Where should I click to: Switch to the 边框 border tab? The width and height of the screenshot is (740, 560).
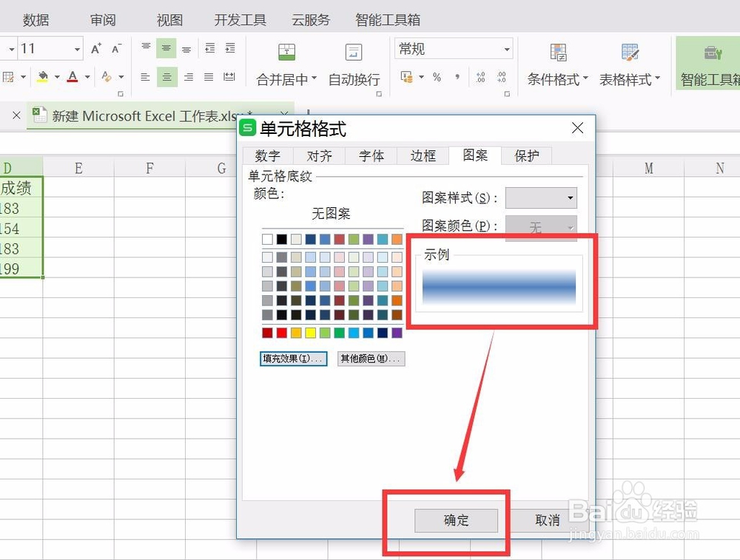[x=423, y=155]
